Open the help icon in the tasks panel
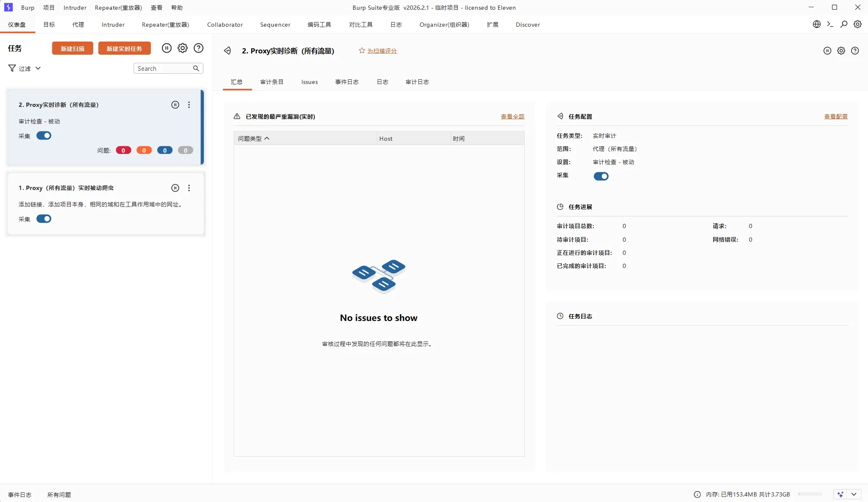 coord(198,48)
